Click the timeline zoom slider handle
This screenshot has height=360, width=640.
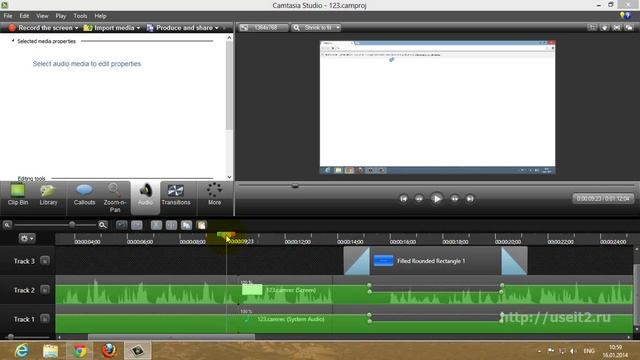pyautogui.click(x=72, y=224)
